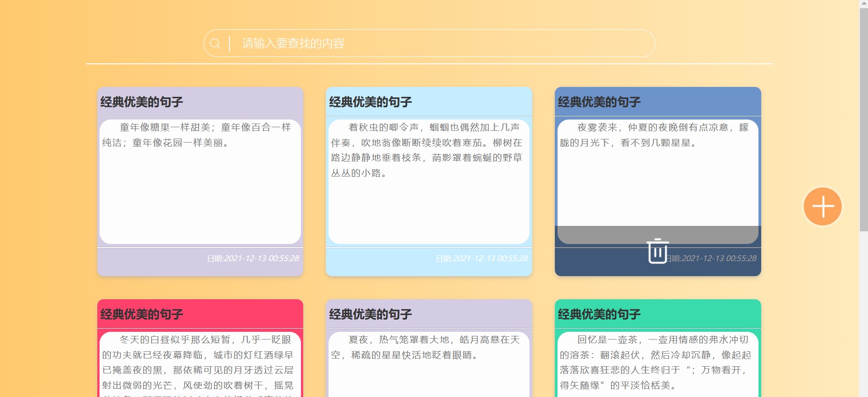The image size is (868, 397).
Task: Click the title of the 夜雾袭来 note
Action: 599,102
